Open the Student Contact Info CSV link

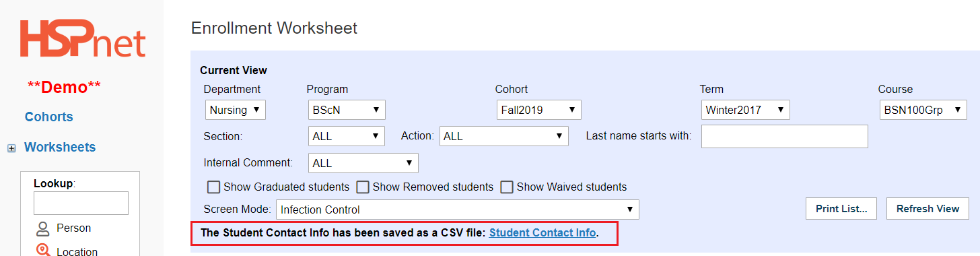coord(542,232)
